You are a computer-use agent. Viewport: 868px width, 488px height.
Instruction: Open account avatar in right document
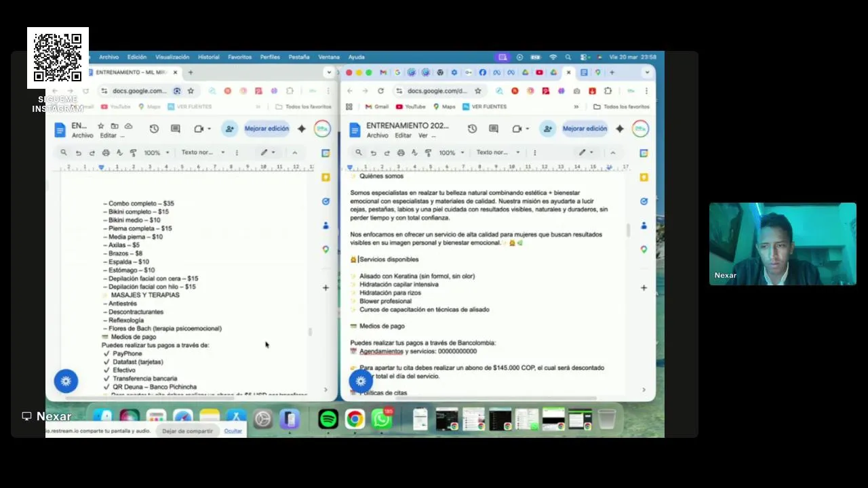tap(640, 129)
